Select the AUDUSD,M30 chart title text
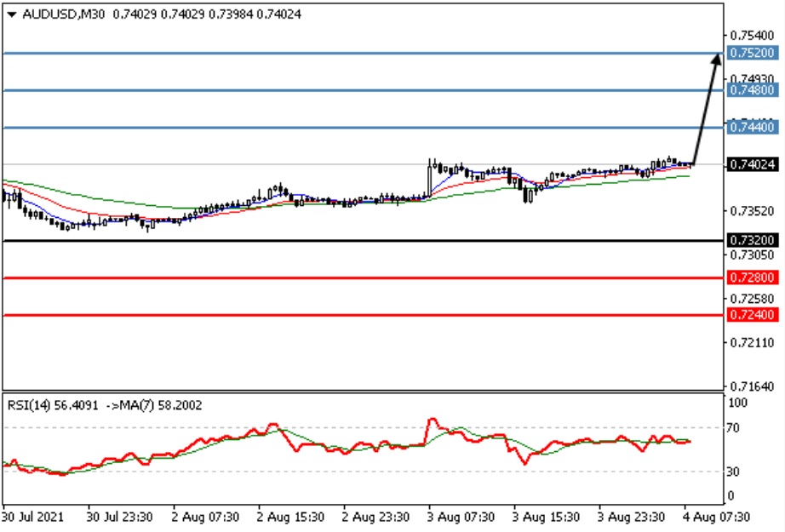This screenshot has width=785, height=532. click(x=64, y=14)
